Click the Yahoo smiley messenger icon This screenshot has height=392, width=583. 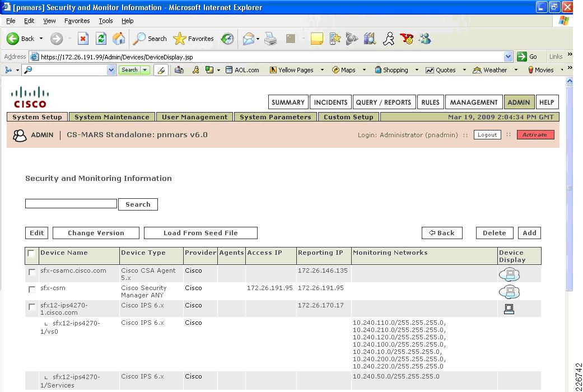[x=407, y=39]
